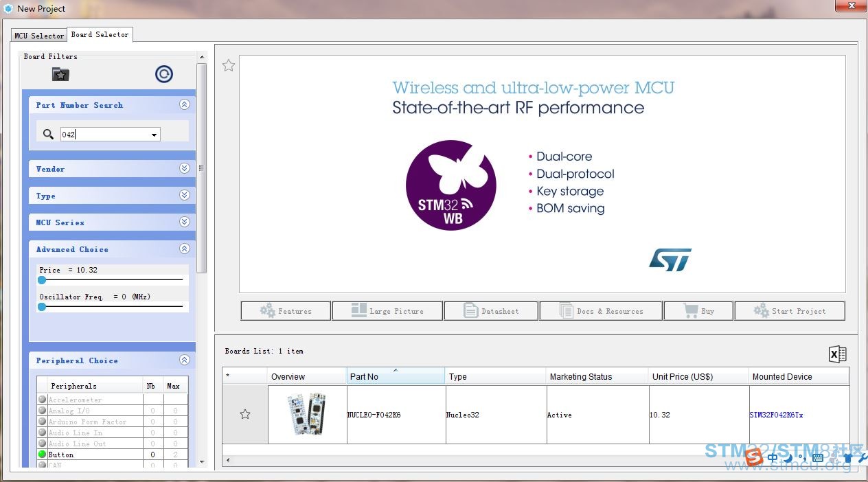Click the New Project window title icon

8,8
